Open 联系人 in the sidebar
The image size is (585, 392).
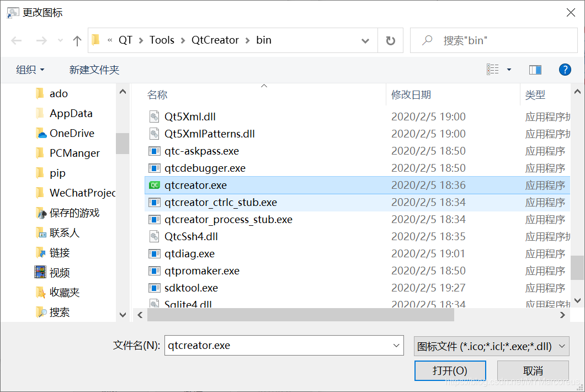[x=57, y=233]
